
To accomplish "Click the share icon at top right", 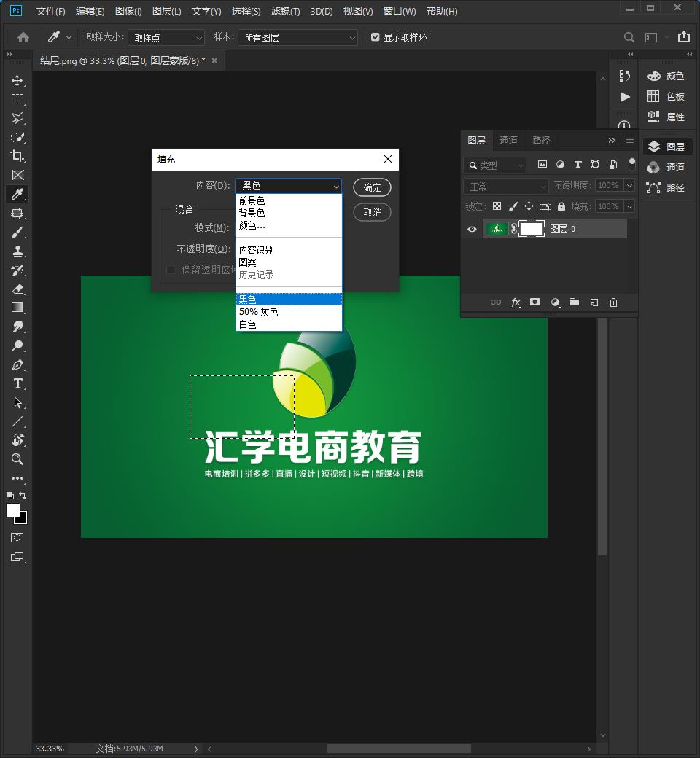I will tap(683, 36).
